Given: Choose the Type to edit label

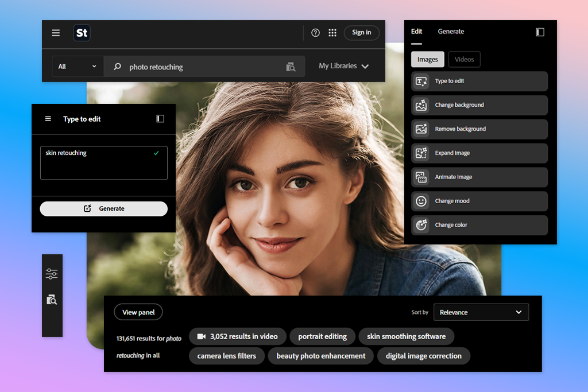Looking at the screenshot, I should (449, 81).
